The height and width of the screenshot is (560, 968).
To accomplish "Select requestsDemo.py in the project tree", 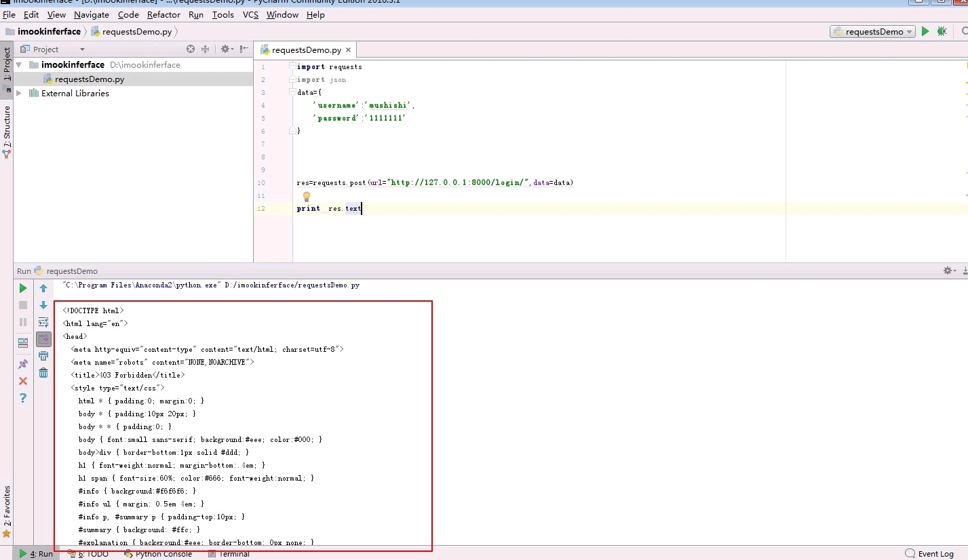I will (x=90, y=79).
